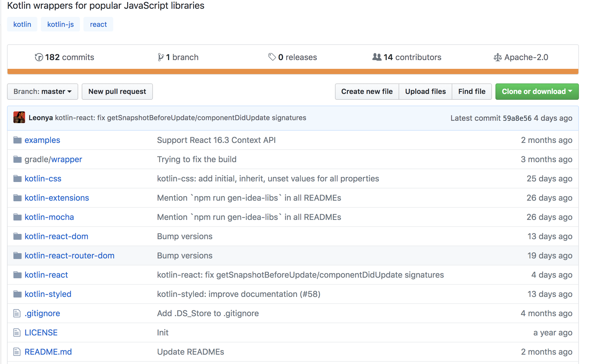This screenshot has height=364, width=597.
Task: Click the releases tag icon
Action: pos(272,57)
